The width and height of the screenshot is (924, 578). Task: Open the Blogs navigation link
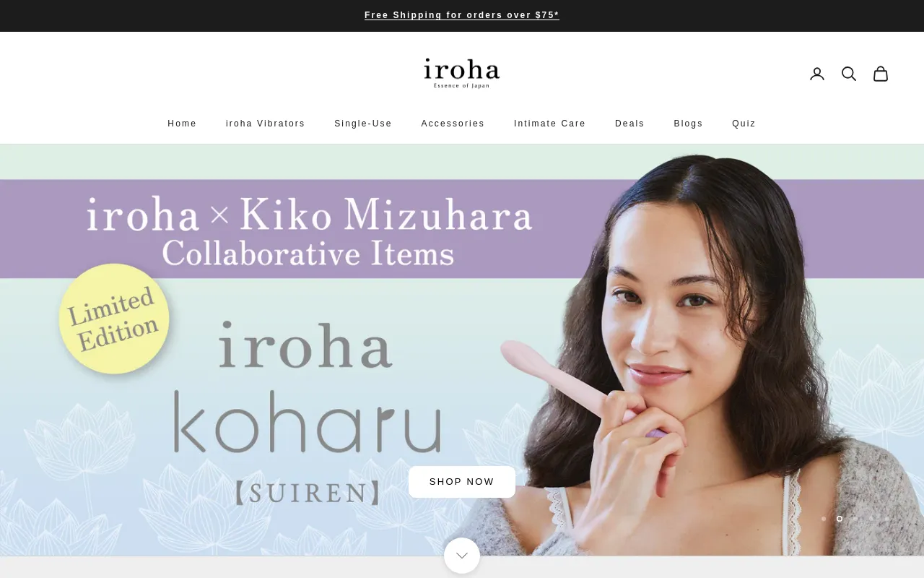click(689, 124)
